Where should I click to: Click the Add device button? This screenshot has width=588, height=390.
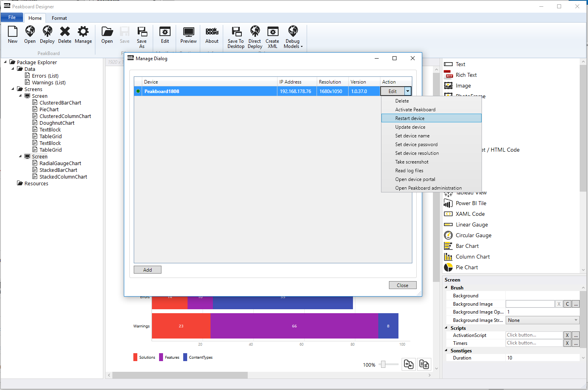pos(148,270)
